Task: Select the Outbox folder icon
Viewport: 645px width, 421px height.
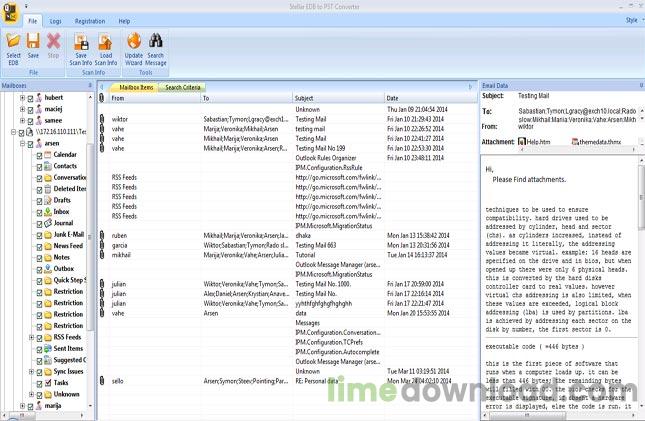Action: (48, 269)
